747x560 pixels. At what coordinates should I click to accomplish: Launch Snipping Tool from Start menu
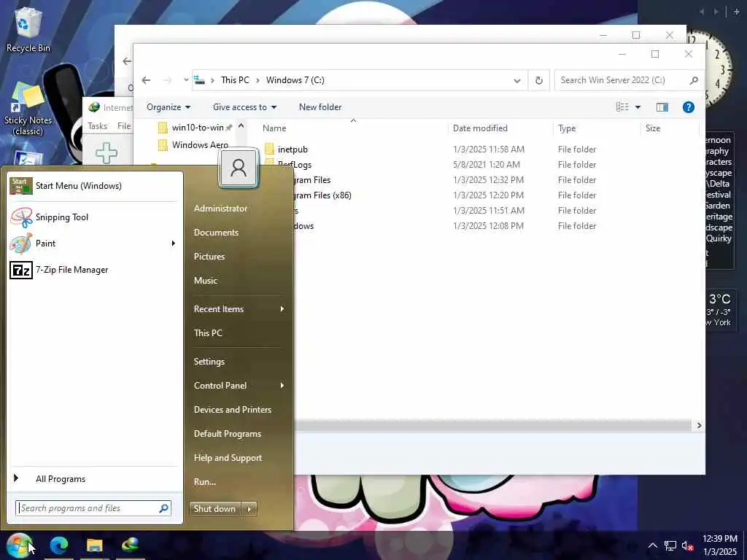click(x=94, y=217)
